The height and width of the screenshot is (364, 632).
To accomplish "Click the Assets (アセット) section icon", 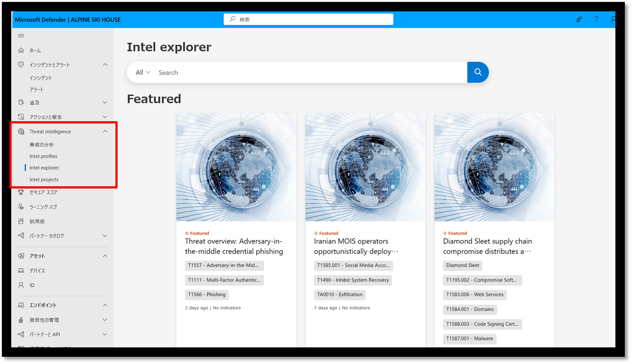I will tap(21, 256).
